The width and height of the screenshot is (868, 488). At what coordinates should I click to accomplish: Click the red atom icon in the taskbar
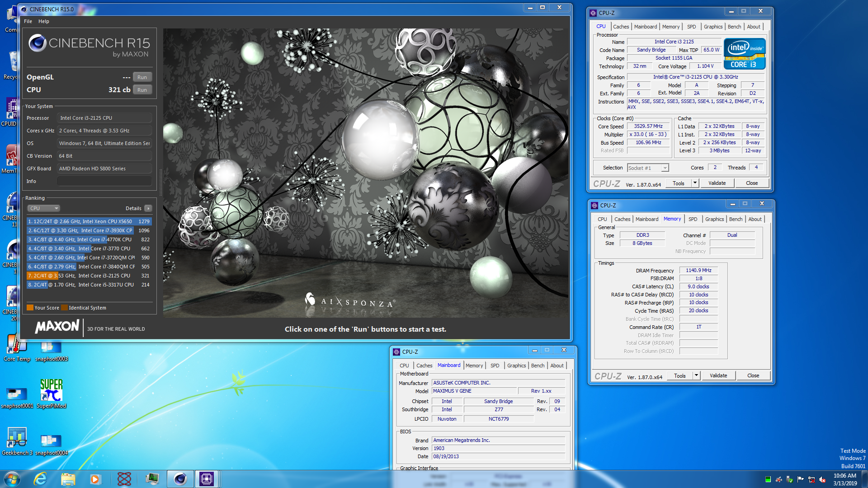click(x=124, y=479)
